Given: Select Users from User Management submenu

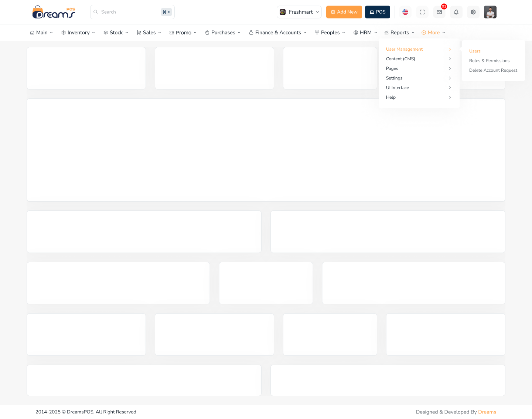Looking at the screenshot, I should point(475,51).
